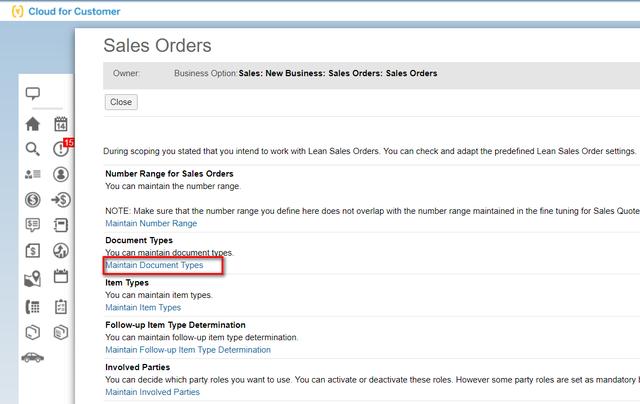Open the dollar document icon

point(33,251)
